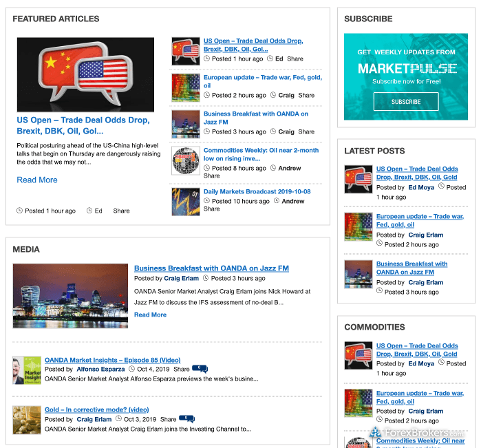
Task: Click the comment bubble icon on the Gold video post
Action: (186, 418)
